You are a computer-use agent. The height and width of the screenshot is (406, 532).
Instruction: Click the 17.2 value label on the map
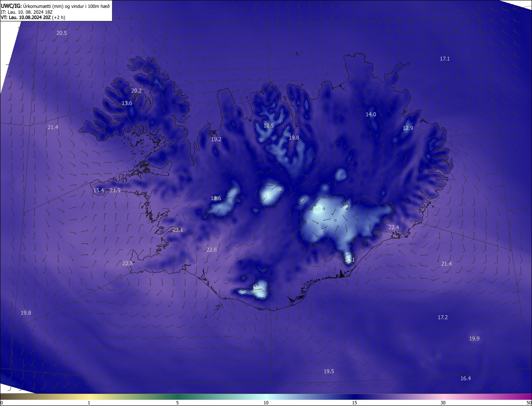443,318
